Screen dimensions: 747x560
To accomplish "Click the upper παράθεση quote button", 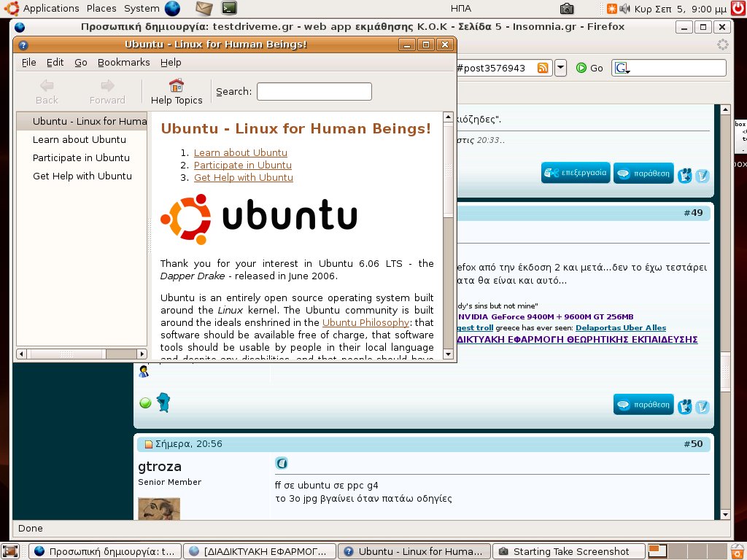I will pyautogui.click(x=643, y=174).
